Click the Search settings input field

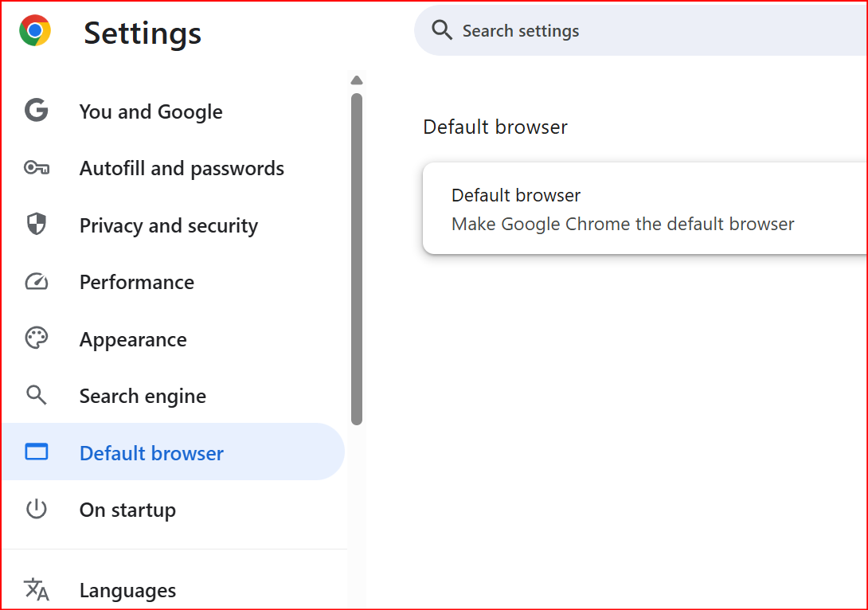click(x=637, y=31)
